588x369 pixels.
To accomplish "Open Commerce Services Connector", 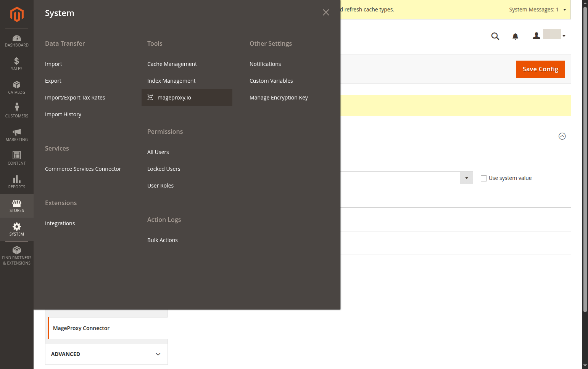I will coord(83,169).
